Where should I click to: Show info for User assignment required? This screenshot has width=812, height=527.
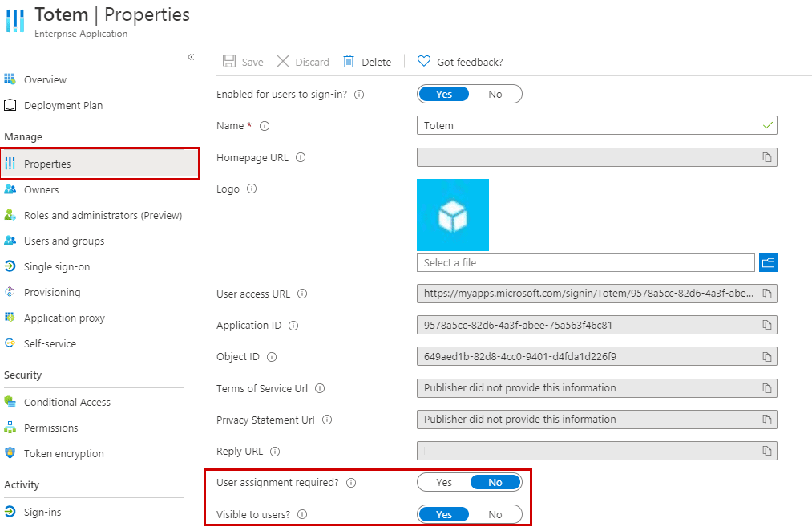coord(351,483)
